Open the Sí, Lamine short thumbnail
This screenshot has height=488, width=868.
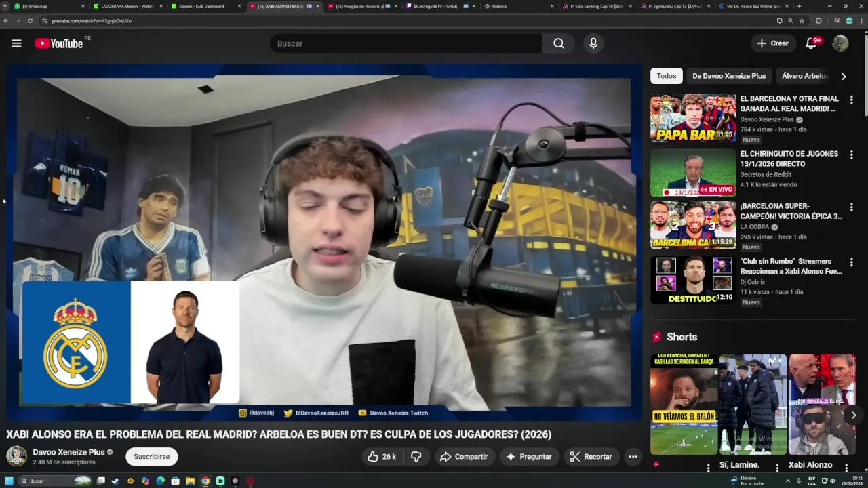pyautogui.click(x=753, y=405)
